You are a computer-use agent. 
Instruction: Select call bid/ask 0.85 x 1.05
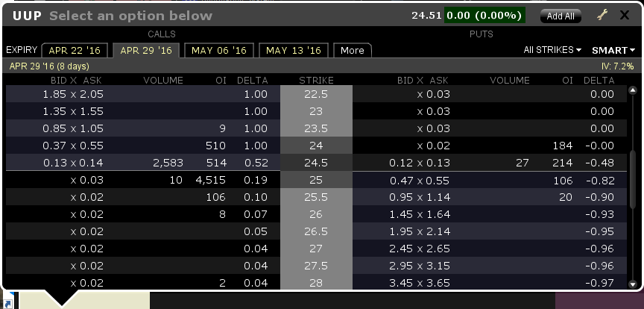pos(73,129)
